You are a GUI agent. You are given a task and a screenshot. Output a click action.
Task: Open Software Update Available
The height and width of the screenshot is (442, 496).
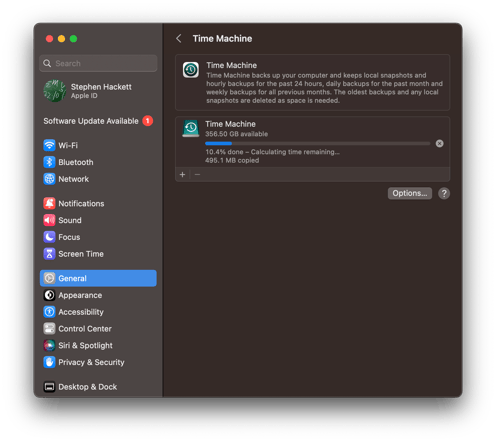[x=98, y=121]
